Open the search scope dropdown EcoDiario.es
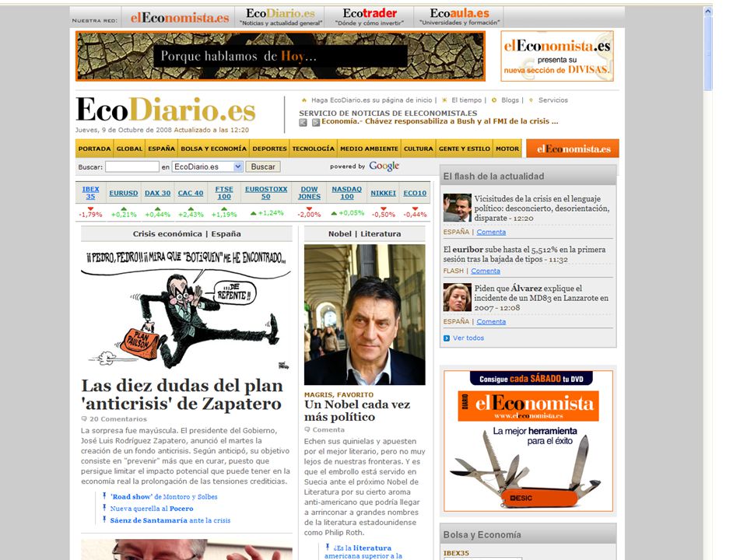Viewport: 747px width, 560px height. tap(208, 166)
